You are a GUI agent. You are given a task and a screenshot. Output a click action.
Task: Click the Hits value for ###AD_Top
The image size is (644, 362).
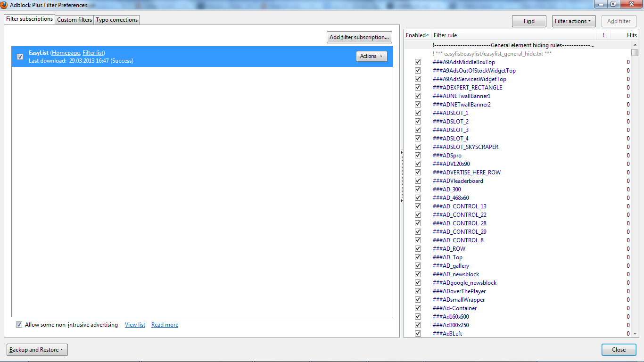point(628,257)
